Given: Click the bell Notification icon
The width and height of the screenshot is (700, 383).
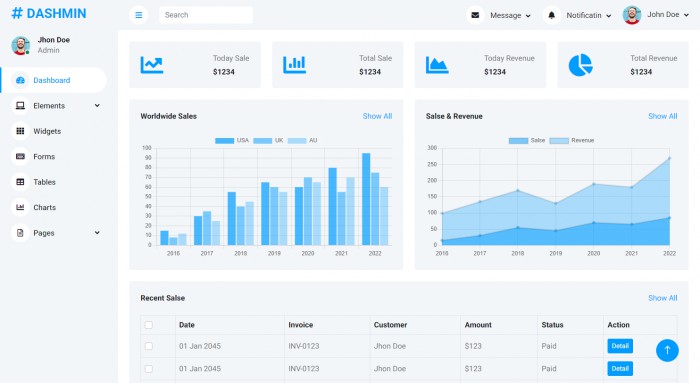Looking at the screenshot, I should coord(551,15).
